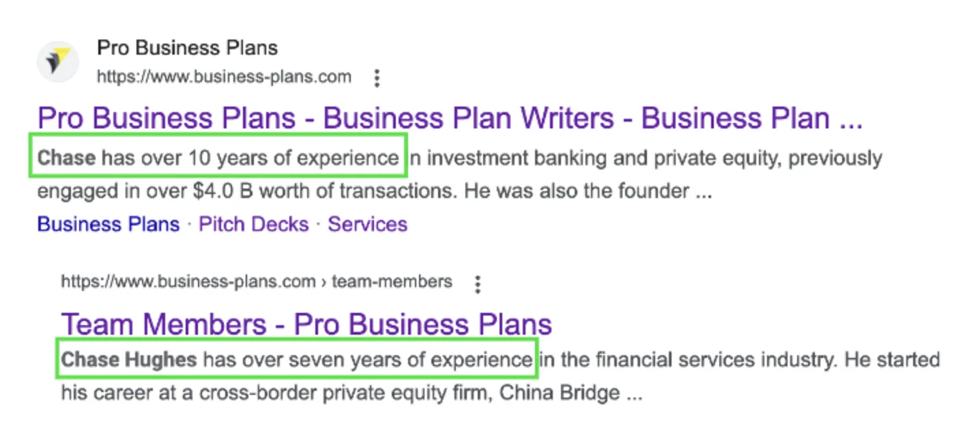Click the bold "Chase" in first snippet
The image size is (980, 444).
pyautogui.click(x=66, y=158)
